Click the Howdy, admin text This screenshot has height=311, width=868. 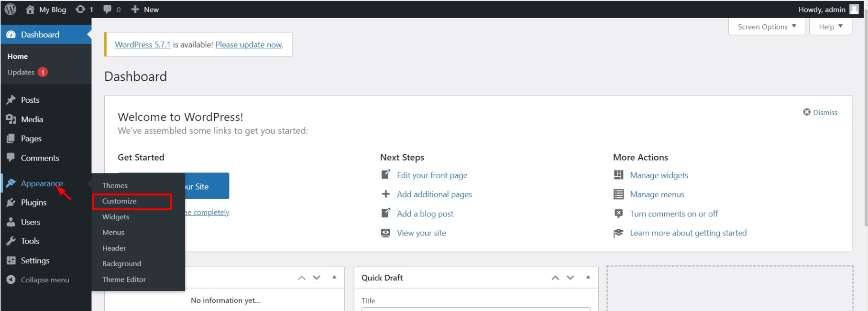pyautogui.click(x=822, y=9)
